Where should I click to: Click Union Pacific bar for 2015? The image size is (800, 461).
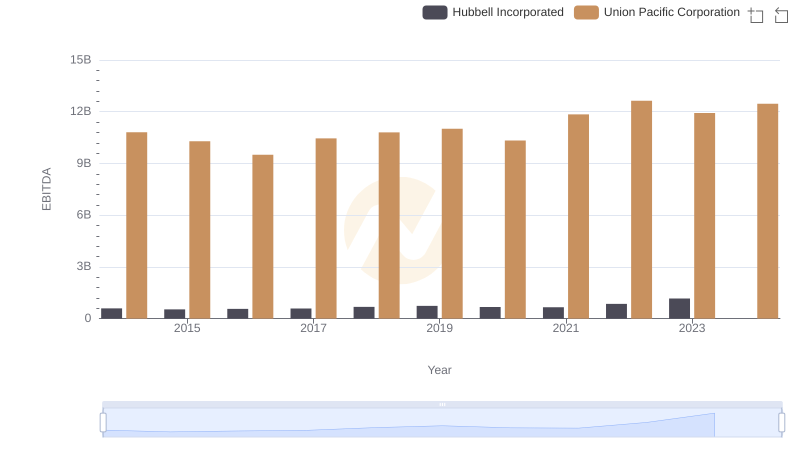[x=199, y=230]
